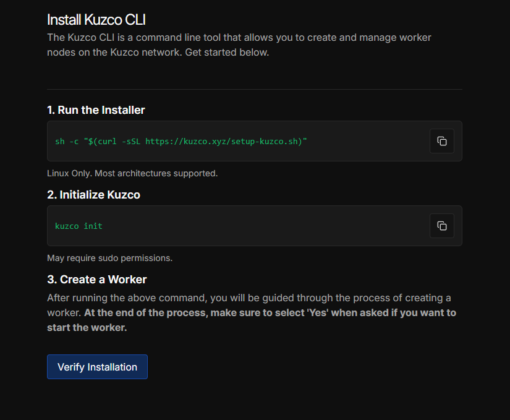Click the '3. Create a Worker' heading

point(96,280)
